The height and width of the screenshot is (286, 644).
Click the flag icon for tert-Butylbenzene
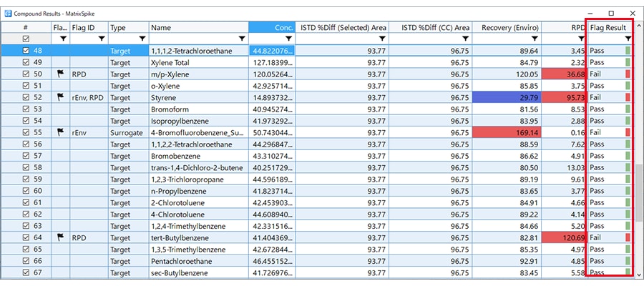[60, 236]
